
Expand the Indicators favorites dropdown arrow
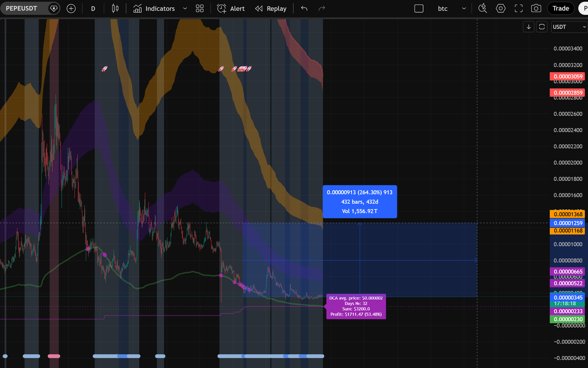click(185, 8)
